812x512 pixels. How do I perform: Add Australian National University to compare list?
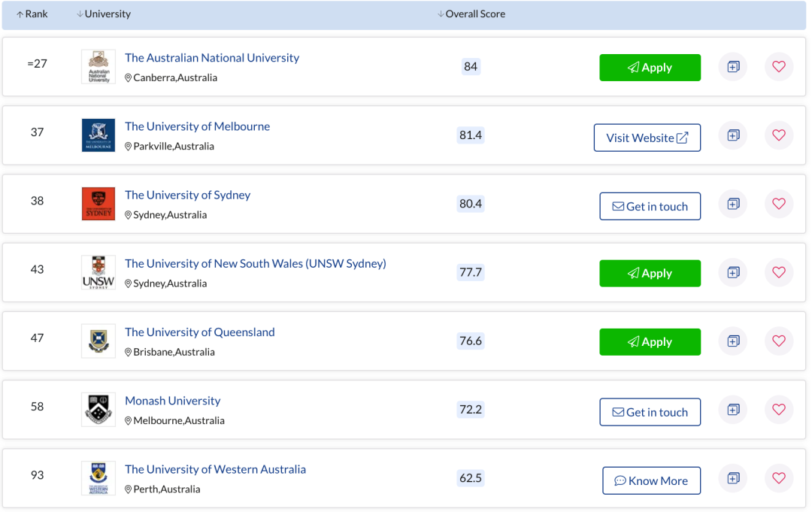(733, 67)
